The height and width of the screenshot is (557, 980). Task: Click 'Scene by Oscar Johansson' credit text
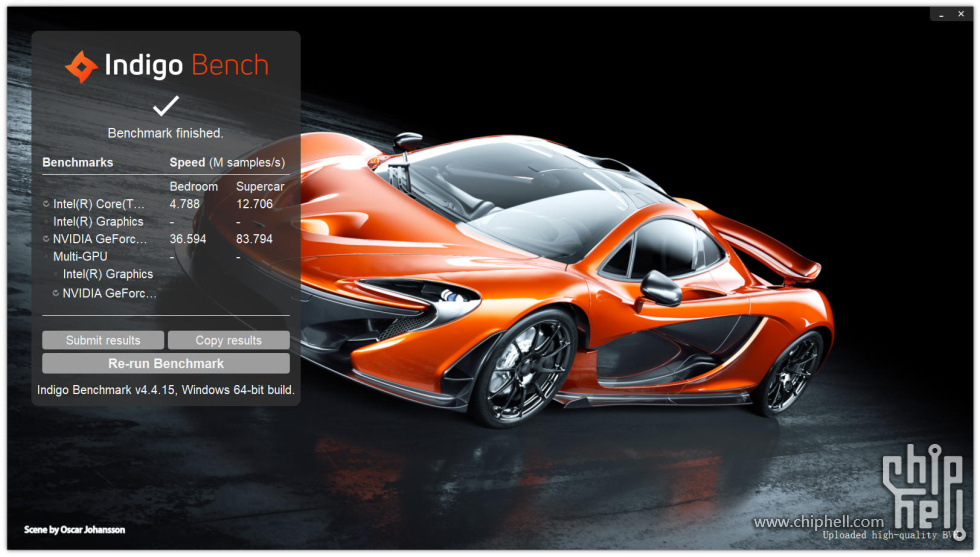coord(74,529)
